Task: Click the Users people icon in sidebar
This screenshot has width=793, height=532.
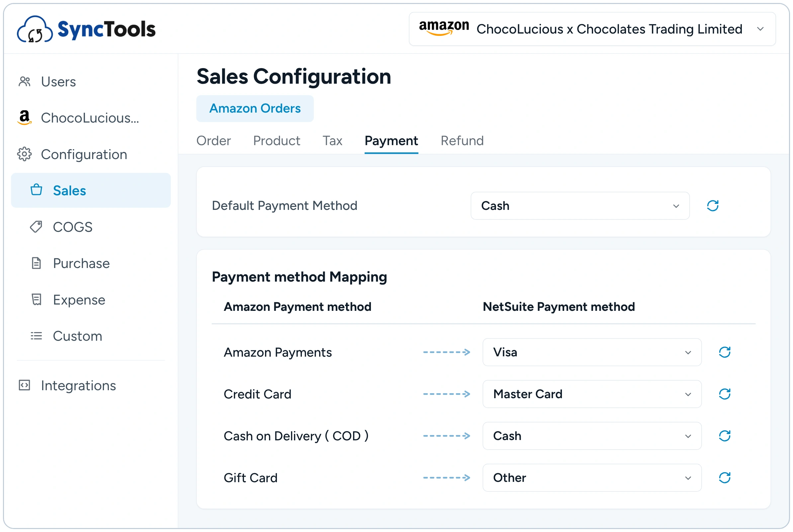Action: (25, 81)
